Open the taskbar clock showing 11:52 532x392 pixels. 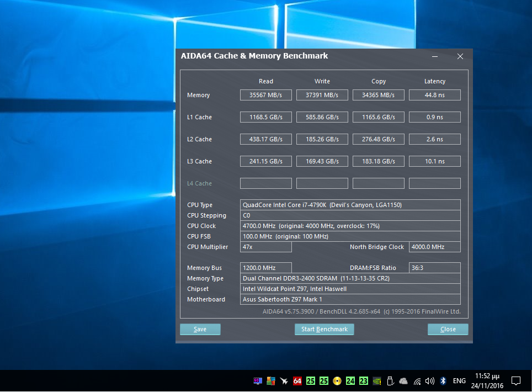tap(487, 381)
